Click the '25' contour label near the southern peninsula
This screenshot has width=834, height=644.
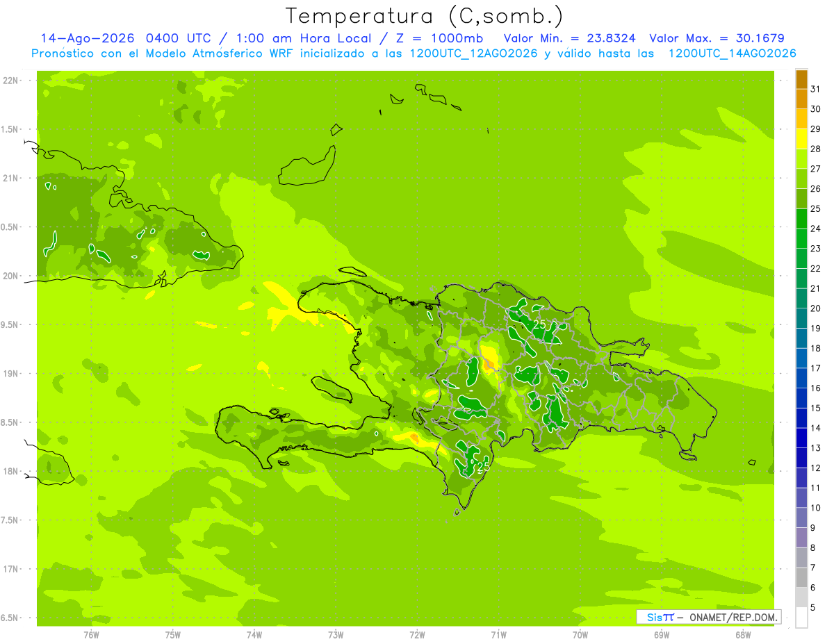[x=484, y=467]
